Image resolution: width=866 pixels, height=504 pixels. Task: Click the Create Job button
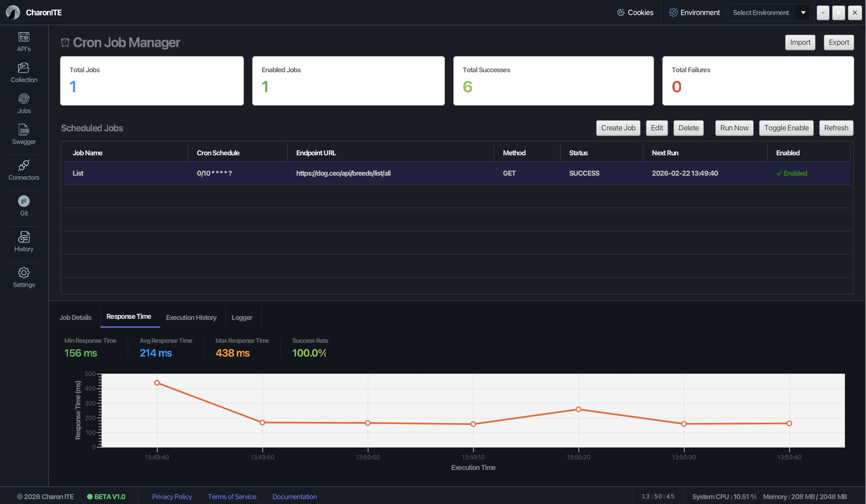point(618,128)
